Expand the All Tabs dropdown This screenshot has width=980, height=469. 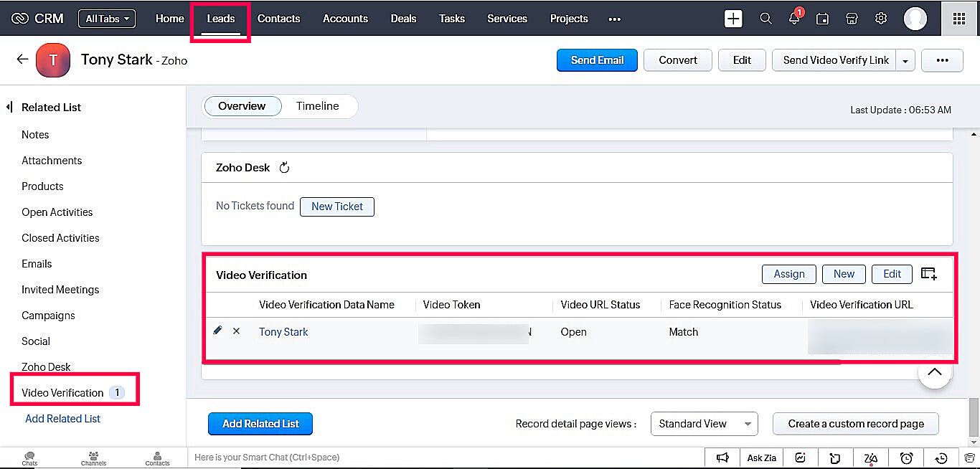(107, 19)
